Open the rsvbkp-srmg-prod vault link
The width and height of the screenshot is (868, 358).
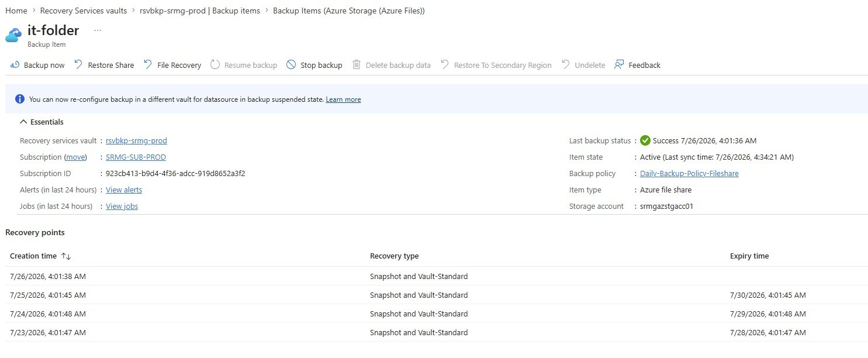(136, 140)
